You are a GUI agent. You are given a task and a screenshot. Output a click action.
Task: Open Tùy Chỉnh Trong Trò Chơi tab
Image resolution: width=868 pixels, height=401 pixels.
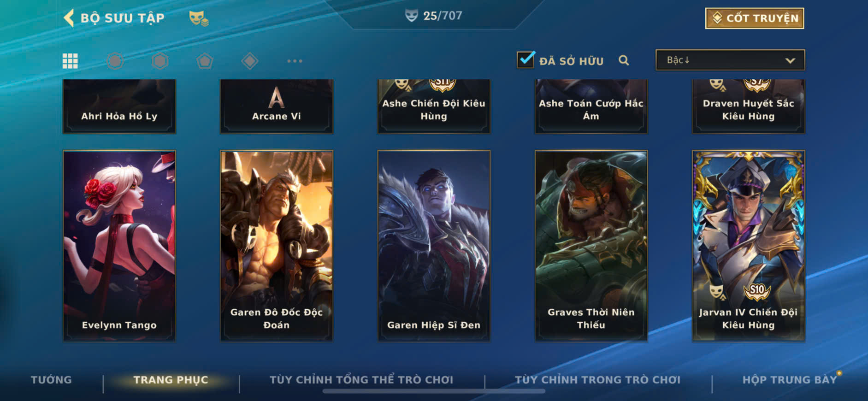pyautogui.click(x=597, y=380)
